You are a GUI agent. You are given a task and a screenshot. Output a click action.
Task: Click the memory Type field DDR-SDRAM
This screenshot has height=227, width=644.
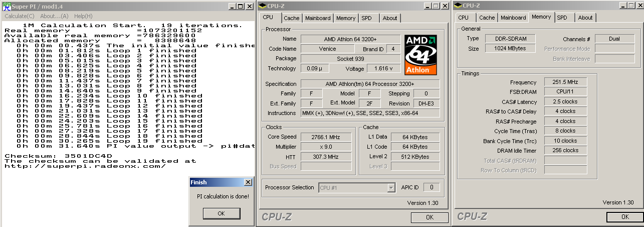[510, 39]
